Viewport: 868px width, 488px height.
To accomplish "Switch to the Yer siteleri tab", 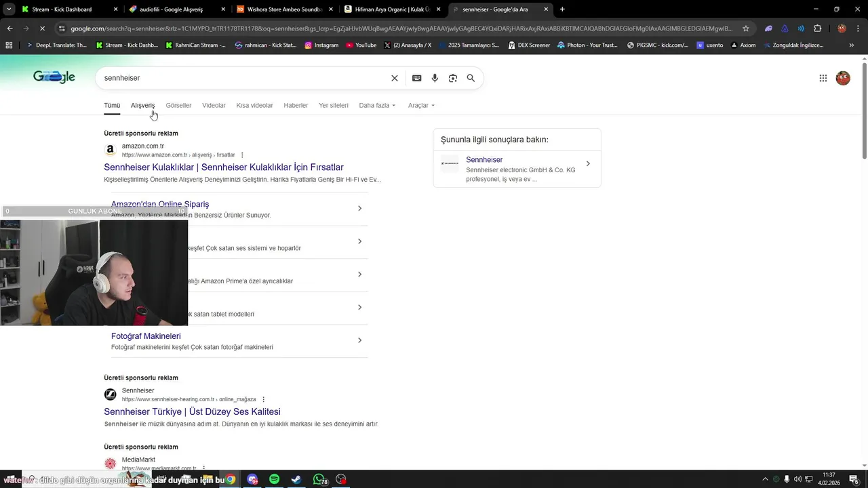I will [x=334, y=105].
